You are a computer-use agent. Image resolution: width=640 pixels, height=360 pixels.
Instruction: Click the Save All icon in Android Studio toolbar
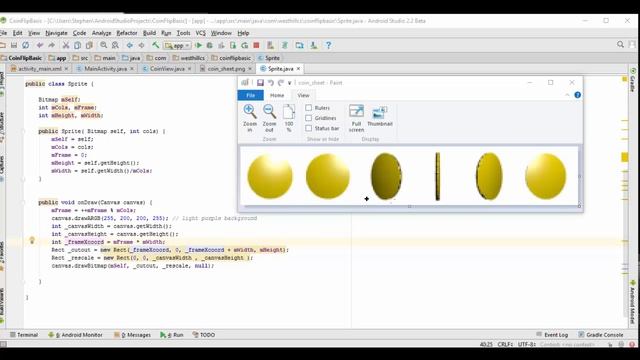point(14,45)
